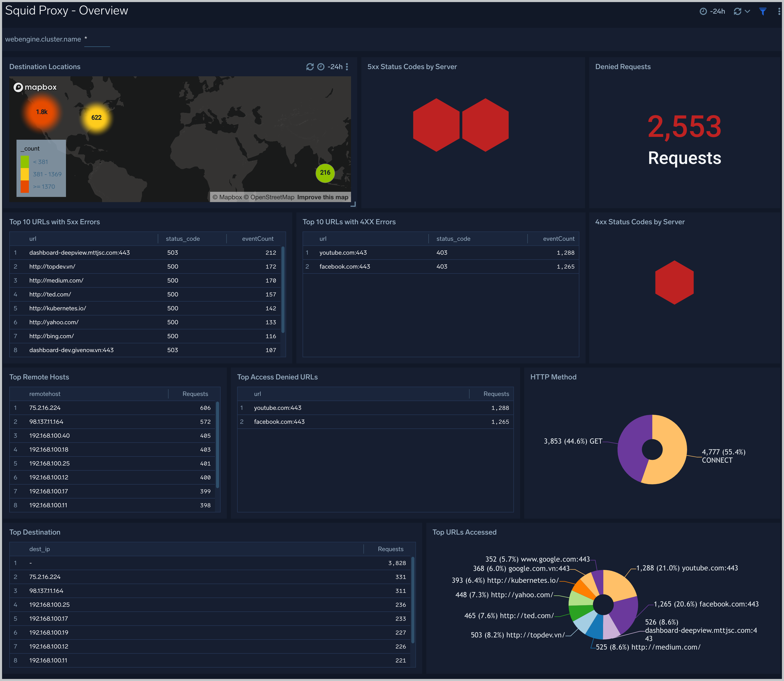The image size is (784, 681).
Task: Refresh the Destination Locations panel
Action: 310,67
